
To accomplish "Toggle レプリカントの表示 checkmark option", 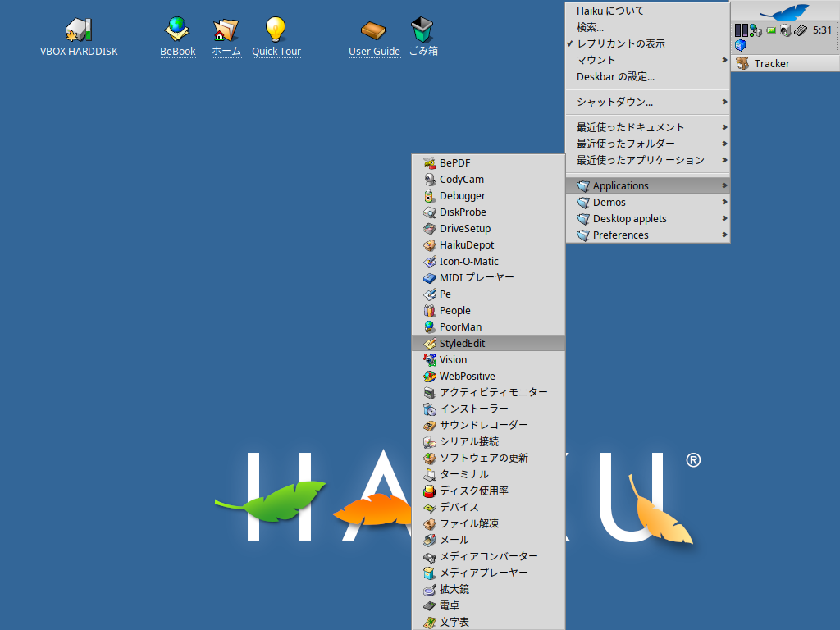I will (x=620, y=43).
